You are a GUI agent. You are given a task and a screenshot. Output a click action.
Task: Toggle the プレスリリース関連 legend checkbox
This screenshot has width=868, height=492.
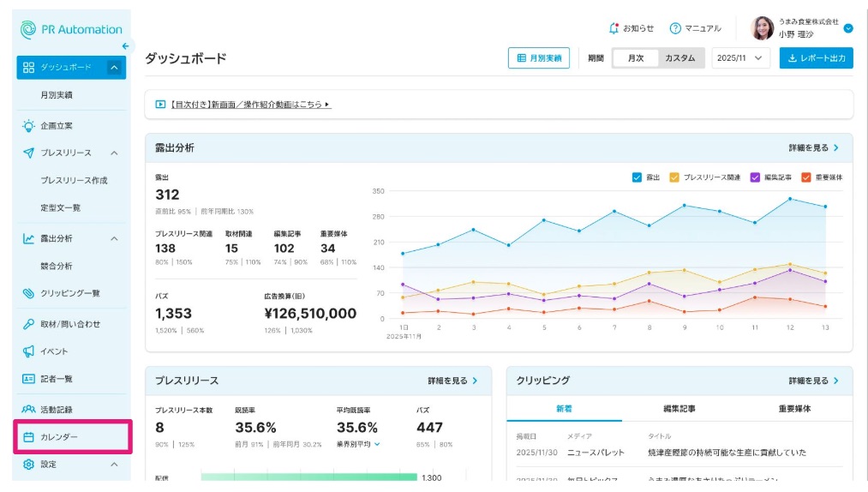674,177
